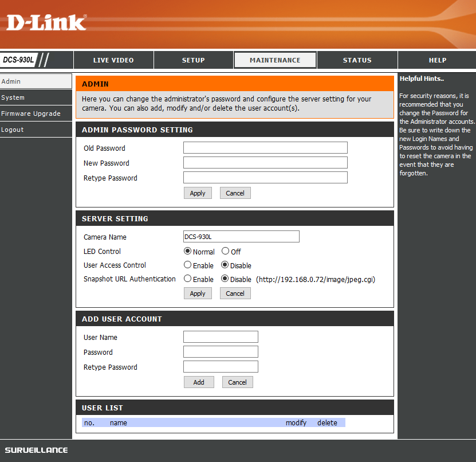Set LED Control to Off
476x462 pixels.
tap(225, 251)
